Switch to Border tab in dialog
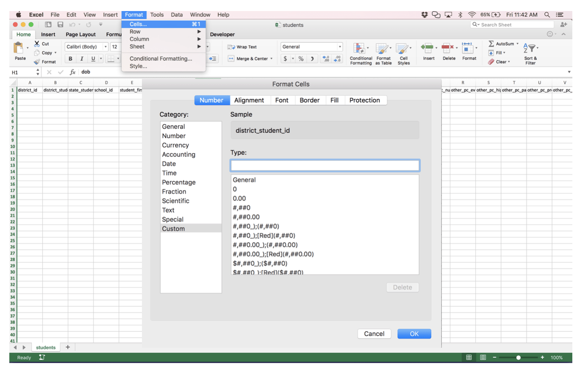Viewport: 588px width, 369px height. click(x=310, y=100)
